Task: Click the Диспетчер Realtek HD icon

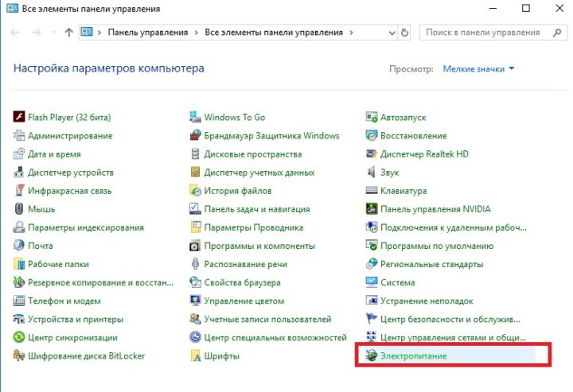Action: [x=372, y=153]
